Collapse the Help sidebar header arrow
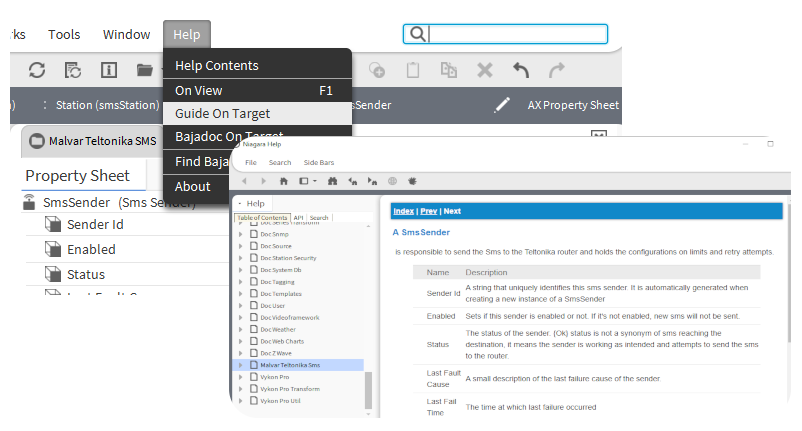Viewport: 802px width, 431px height. point(240,203)
